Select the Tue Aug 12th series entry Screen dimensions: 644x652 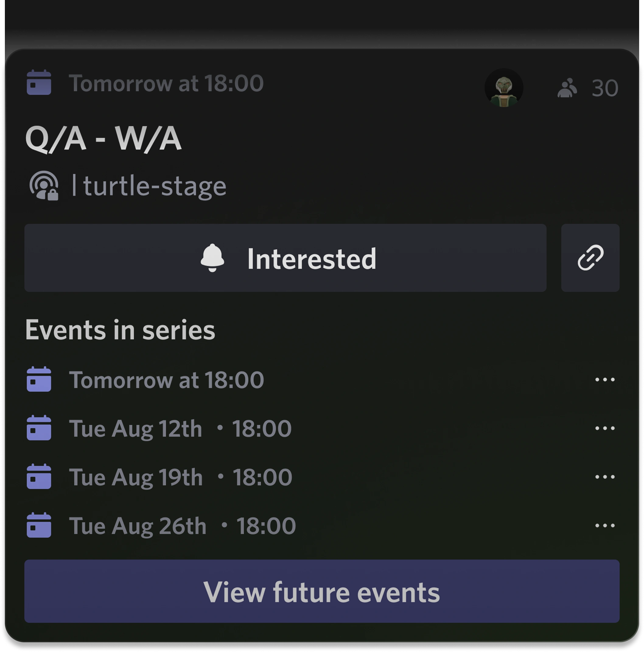(x=180, y=428)
